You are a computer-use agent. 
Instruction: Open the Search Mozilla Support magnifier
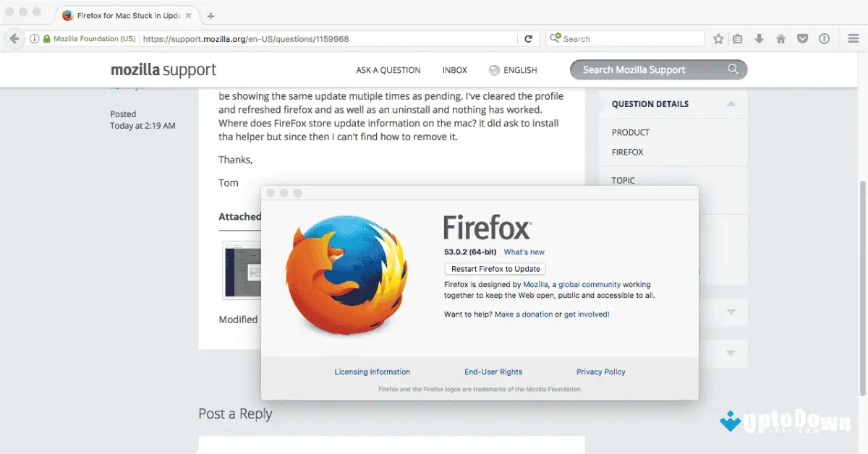tap(733, 69)
